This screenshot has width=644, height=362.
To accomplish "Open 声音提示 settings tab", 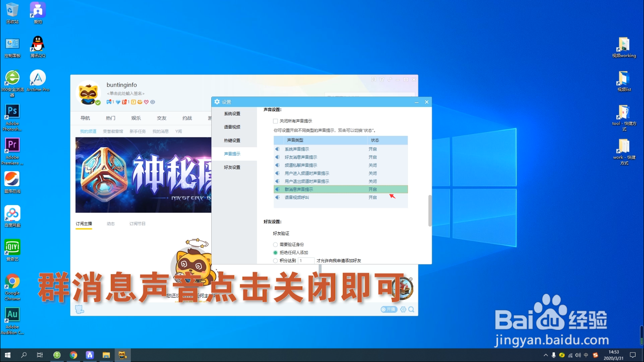I will [234, 154].
